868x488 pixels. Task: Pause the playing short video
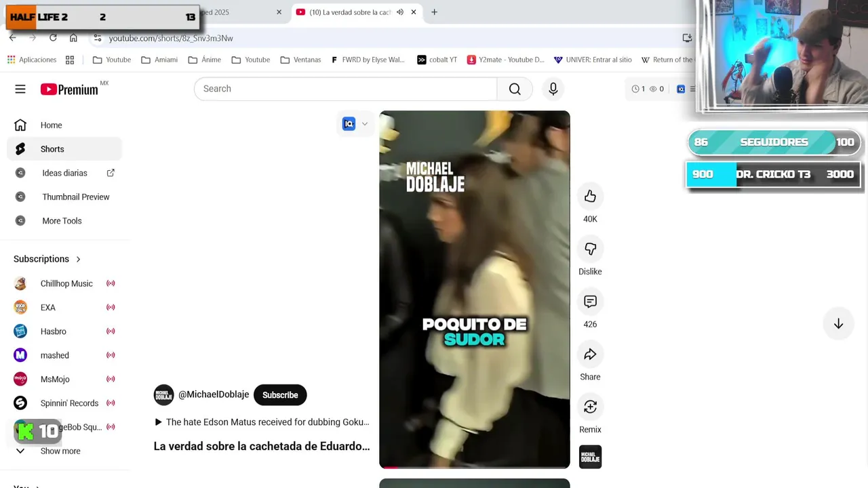(x=475, y=289)
